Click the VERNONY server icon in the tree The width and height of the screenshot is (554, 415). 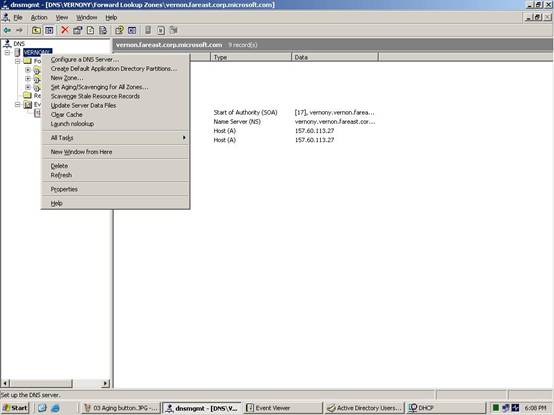tap(17, 53)
